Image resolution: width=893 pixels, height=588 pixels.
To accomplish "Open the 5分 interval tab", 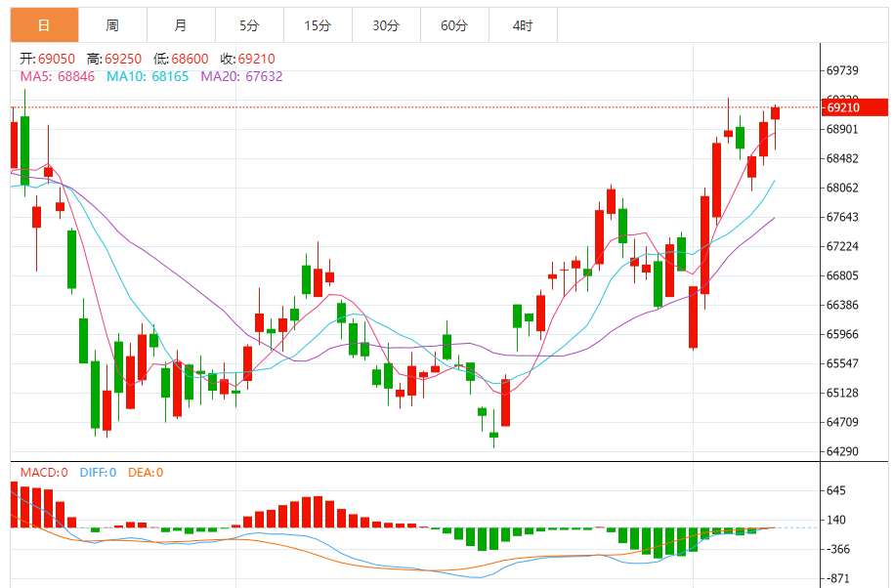I will [x=249, y=25].
